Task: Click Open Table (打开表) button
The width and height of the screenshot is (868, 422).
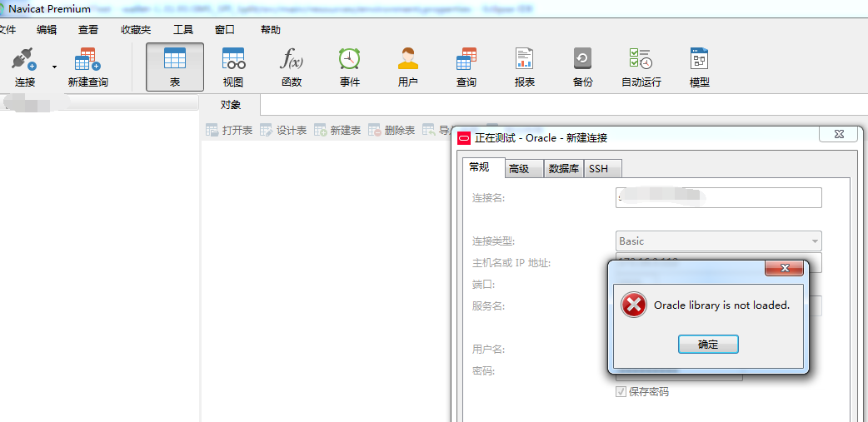Action: [x=229, y=131]
